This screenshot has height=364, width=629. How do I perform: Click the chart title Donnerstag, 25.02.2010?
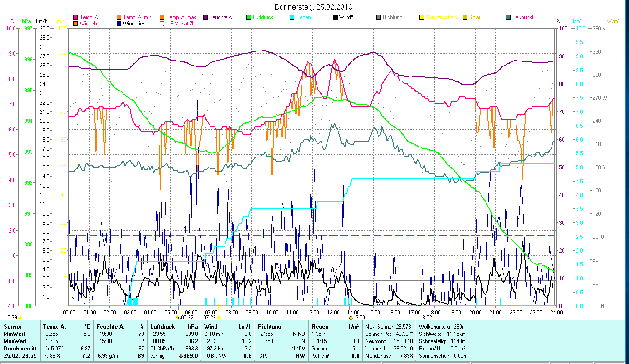click(314, 7)
